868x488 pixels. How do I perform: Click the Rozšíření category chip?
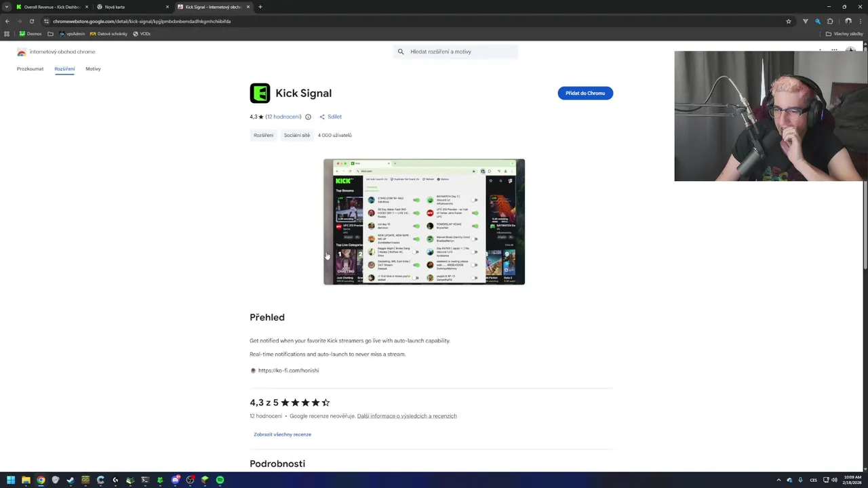click(x=263, y=135)
